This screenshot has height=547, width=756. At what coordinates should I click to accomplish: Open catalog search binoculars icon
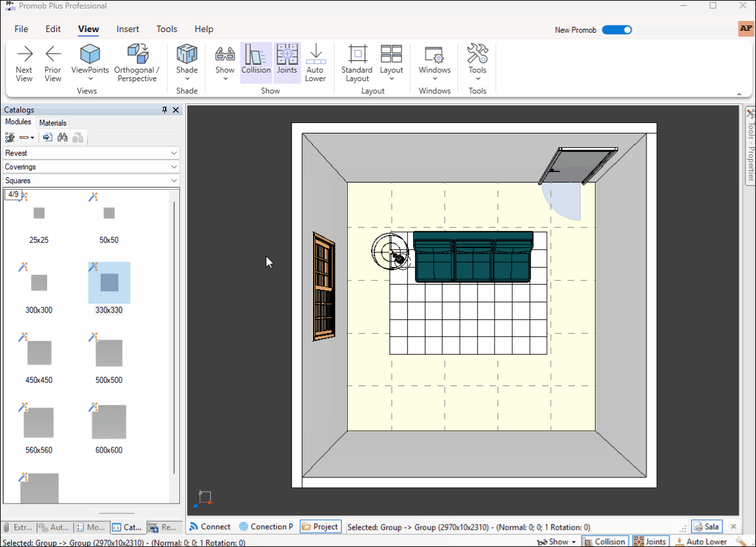pos(62,138)
